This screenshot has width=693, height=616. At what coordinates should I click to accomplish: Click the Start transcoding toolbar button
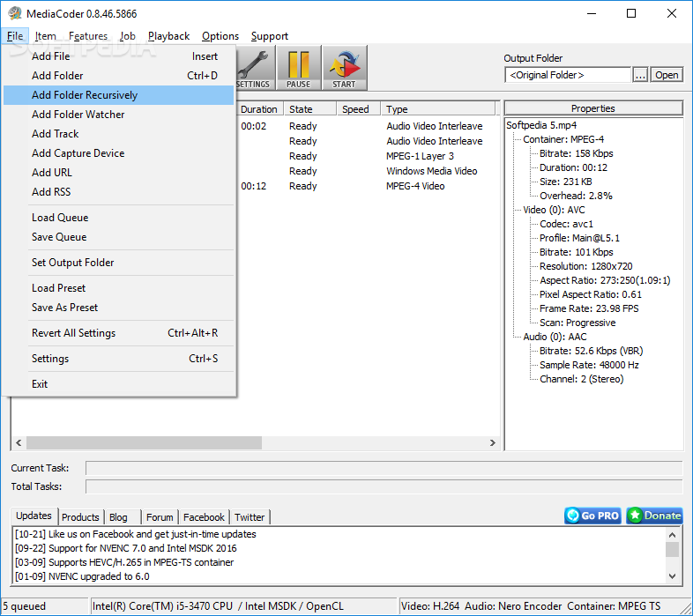tap(344, 68)
